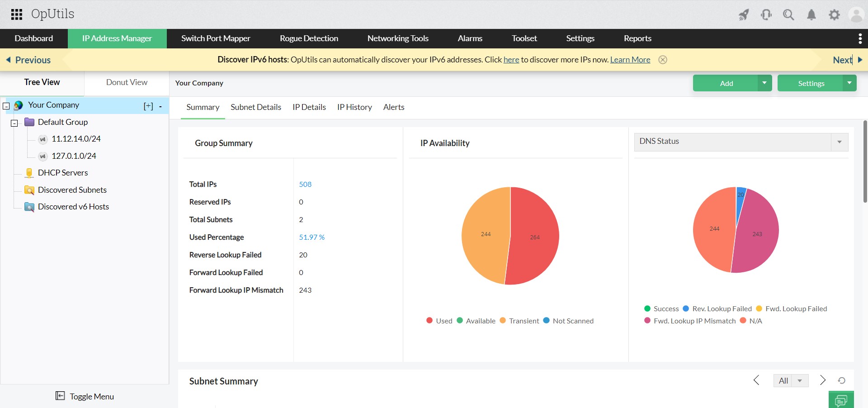Open the apps grid icon beside OpUtils
Viewport: 868px width, 408px height.
16,14
